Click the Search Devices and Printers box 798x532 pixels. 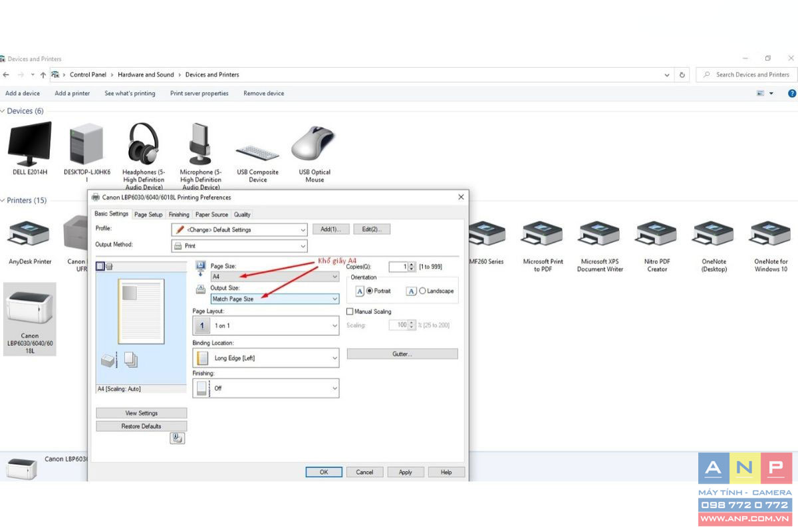tap(747, 75)
